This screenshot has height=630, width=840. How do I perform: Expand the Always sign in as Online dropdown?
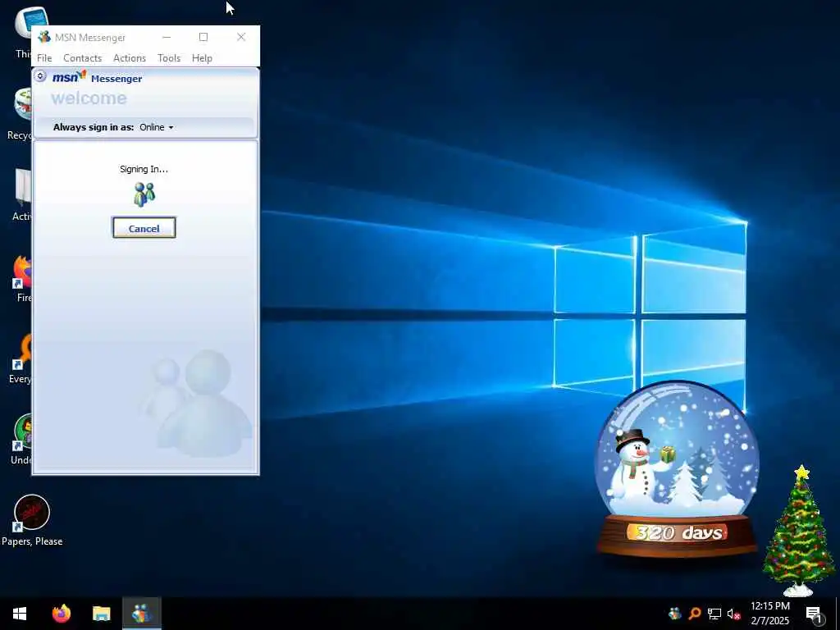(x=157, y=127)
